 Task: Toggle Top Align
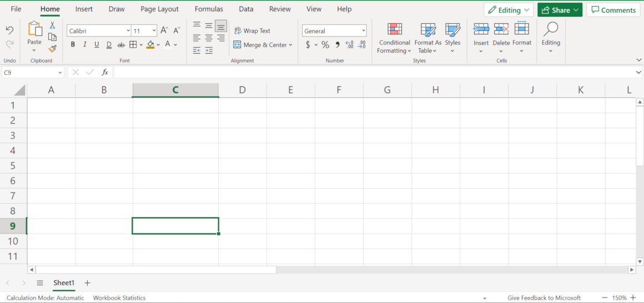point(197,26)
